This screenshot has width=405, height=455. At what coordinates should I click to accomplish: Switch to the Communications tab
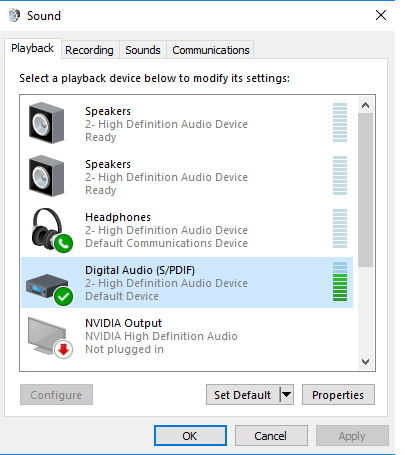[x=211, y=50]
